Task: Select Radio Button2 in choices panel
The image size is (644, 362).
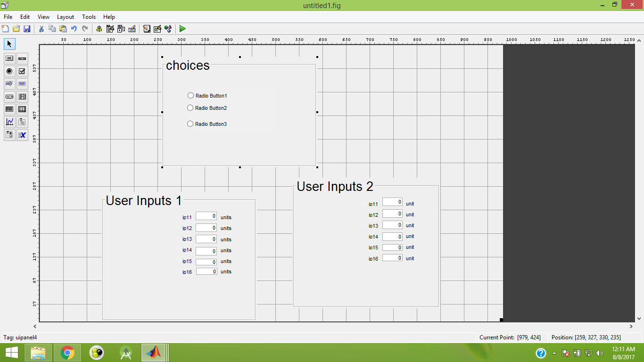Action: point(190,108)
